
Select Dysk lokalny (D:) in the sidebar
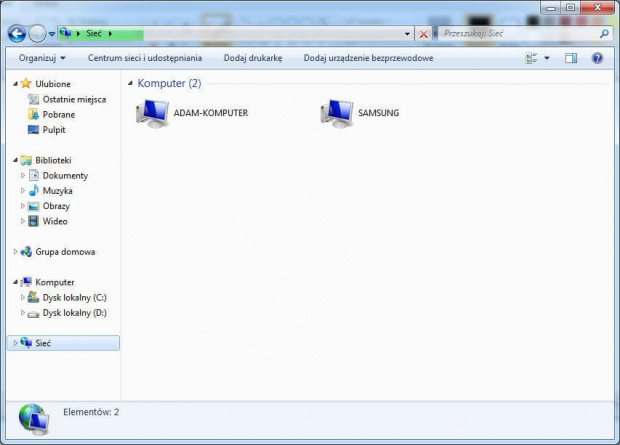74,313
